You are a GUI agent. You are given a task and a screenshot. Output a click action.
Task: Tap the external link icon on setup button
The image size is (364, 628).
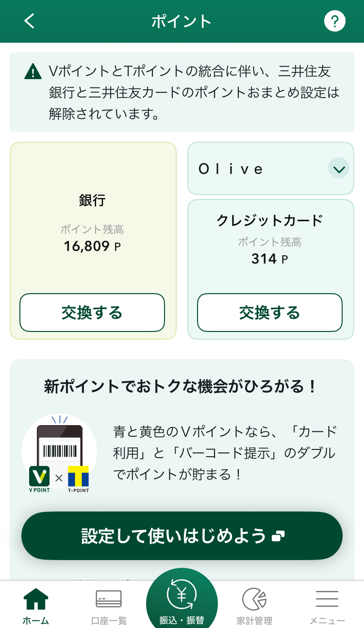tap(278, 536)
